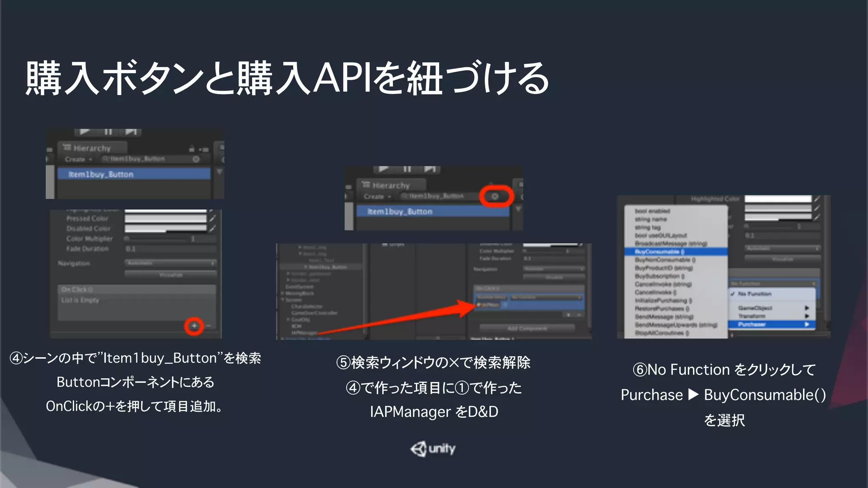Viewport: 868px width, 488px height.
Task: Open the No Function dropdown in step ⑤ On Click
Action: [547, 297]
